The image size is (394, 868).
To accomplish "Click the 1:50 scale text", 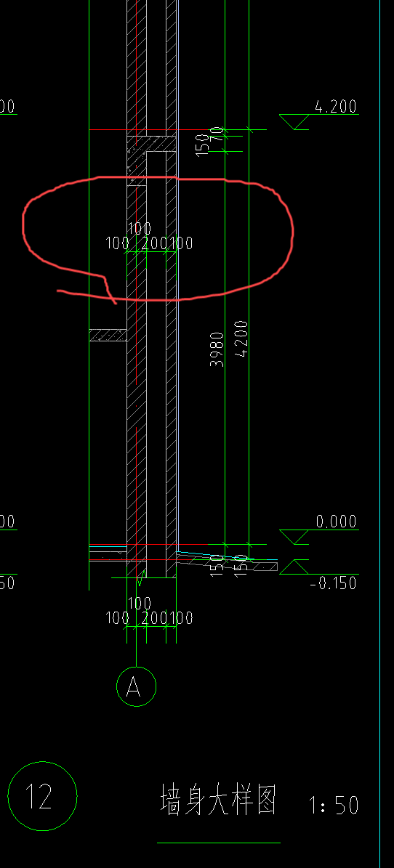I will pos(334,806).
